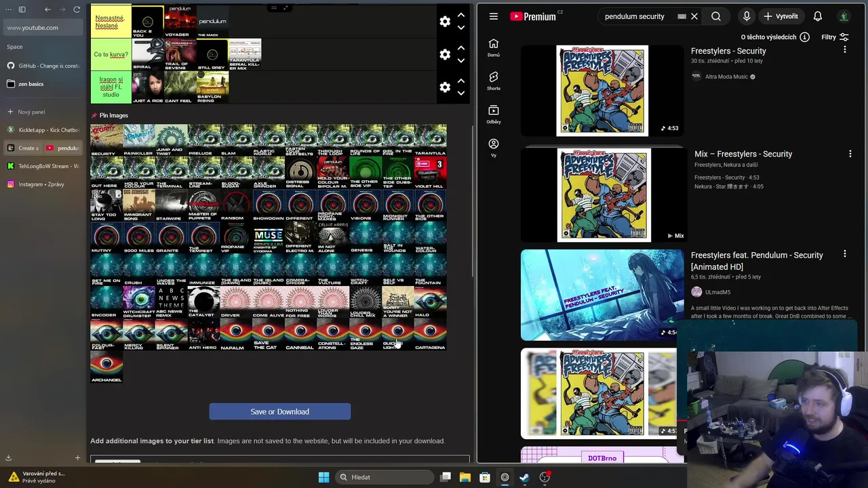Click the Nemastné Neslané tier label
The height and width of the screenshot is (488, 868).
pyautogui.click(x=111, y=22)
